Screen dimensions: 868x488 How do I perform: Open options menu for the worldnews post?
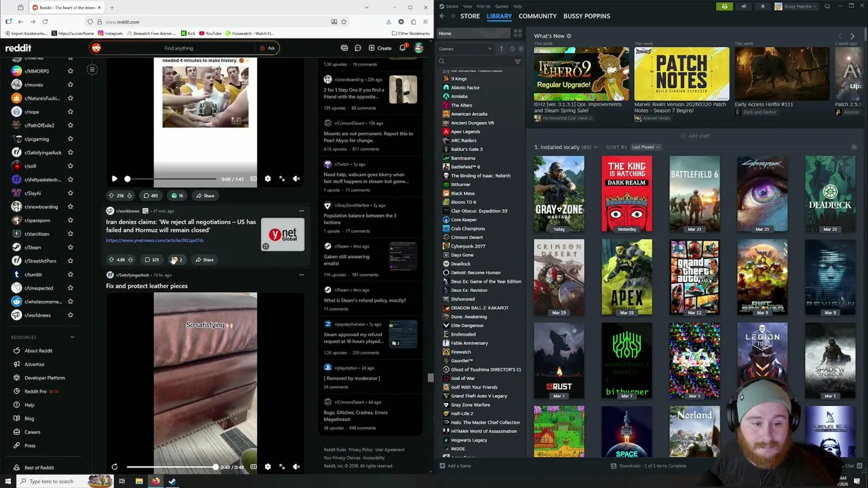point(302,211)
